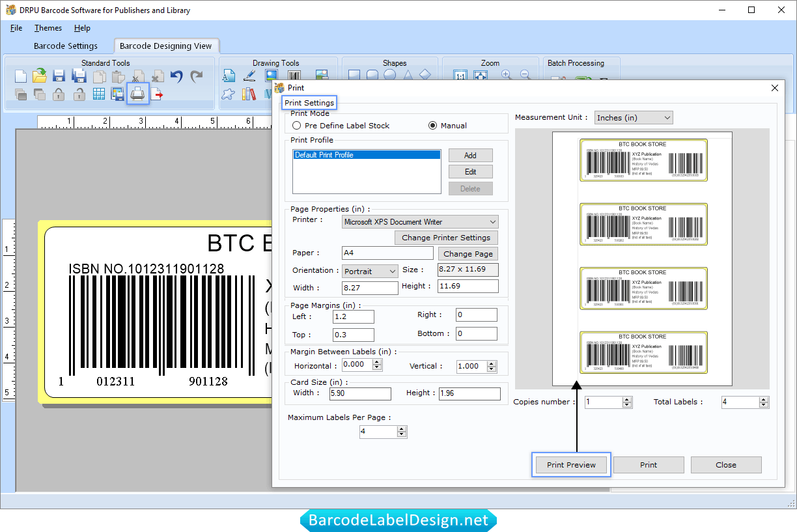Viewport: 797px width, 532px height.
Task: Click the first label thumbnail in preview
Action: (x=643, y=160)
